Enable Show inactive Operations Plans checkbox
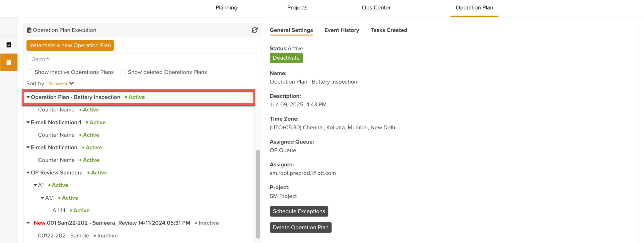The height and width of the screenshot is (243, 644). coord(30,72)
